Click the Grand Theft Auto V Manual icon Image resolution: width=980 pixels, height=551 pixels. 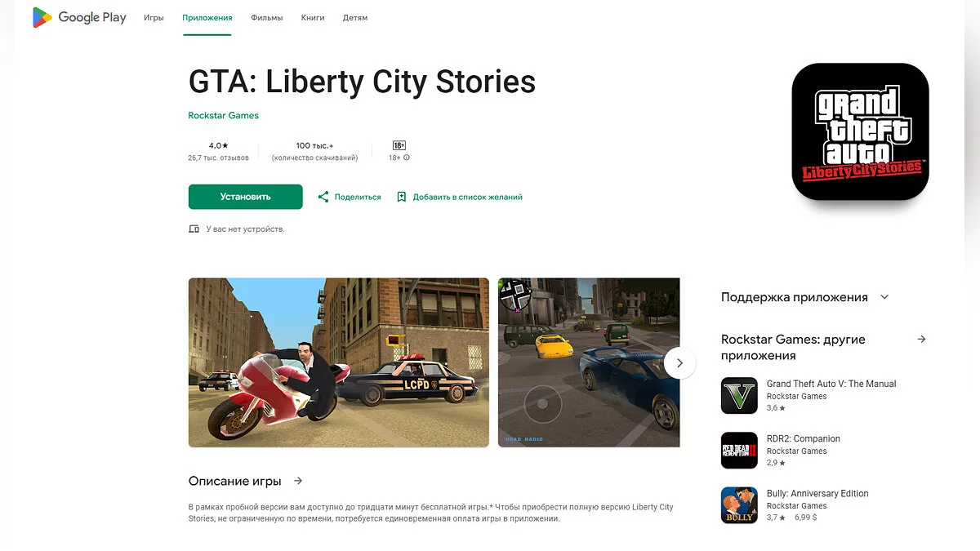739,396
